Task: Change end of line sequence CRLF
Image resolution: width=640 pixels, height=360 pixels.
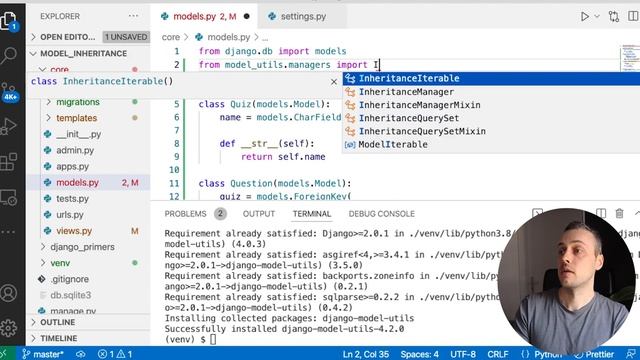Action: [x=498, y=354]
